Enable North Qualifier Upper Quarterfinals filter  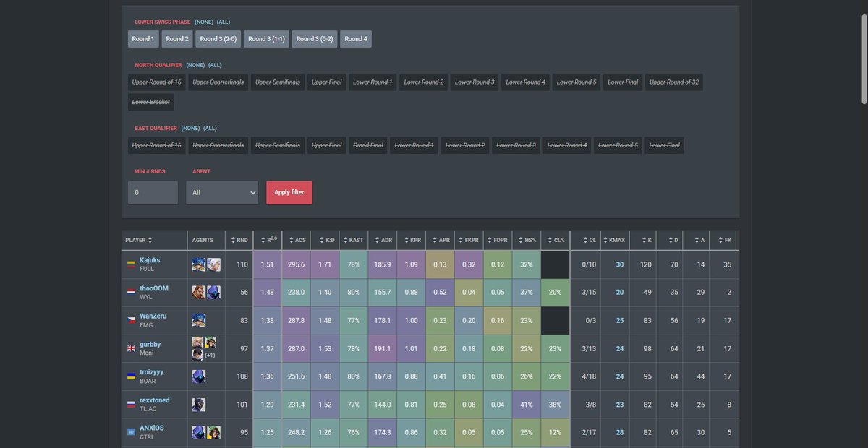pos(218,82)
